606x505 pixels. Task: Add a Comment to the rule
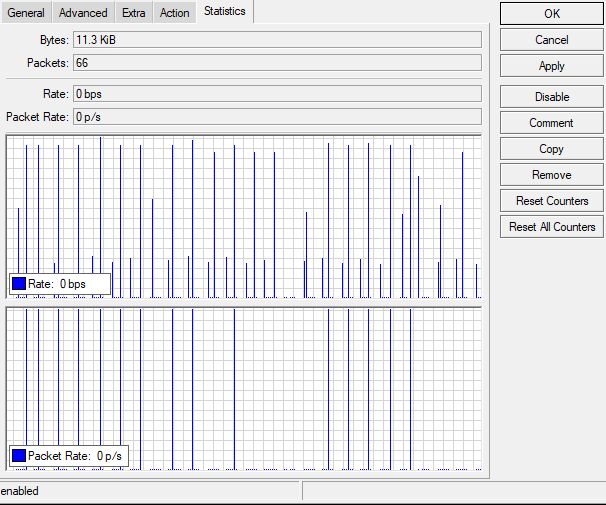click(552, 123)
